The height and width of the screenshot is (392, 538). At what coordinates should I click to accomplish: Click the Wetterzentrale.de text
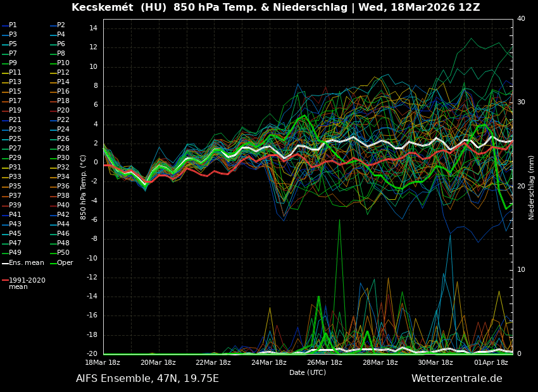click(456, 379)
